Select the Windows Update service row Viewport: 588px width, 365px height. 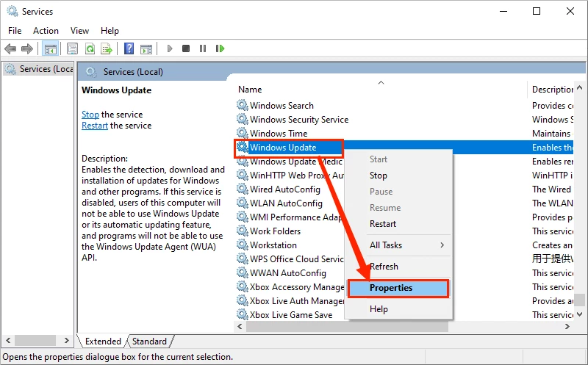(x=404, y=148)
